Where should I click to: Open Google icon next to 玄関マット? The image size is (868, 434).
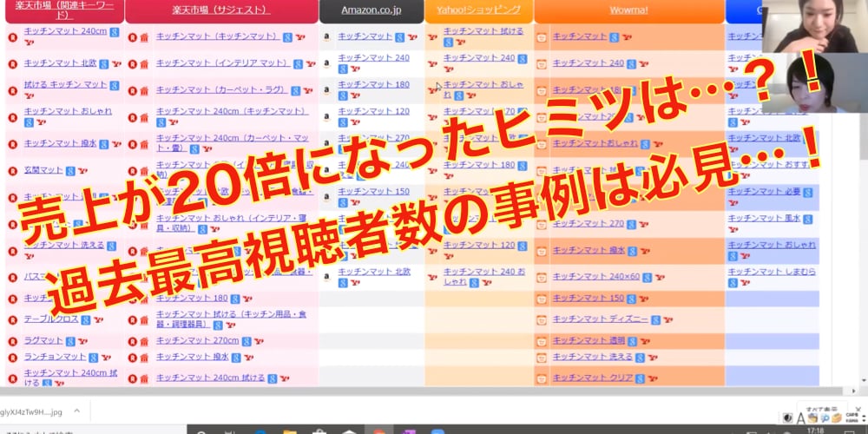70,171
